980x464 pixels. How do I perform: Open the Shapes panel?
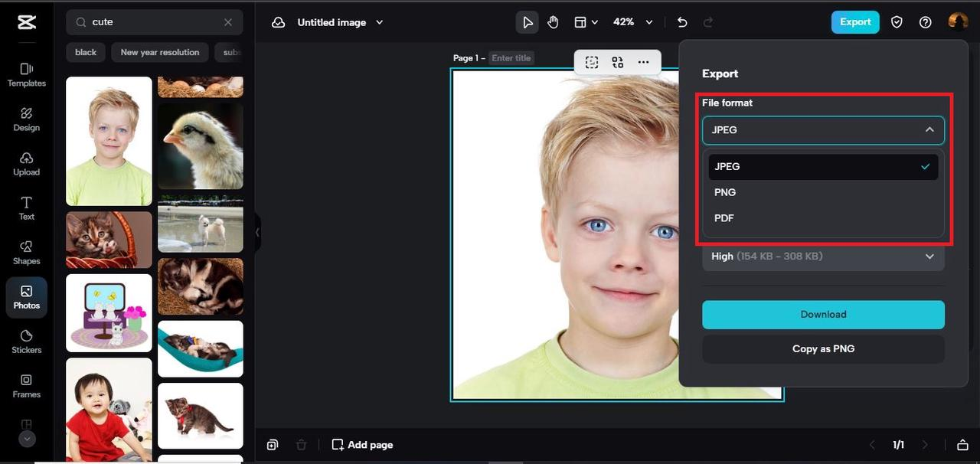(x=27, y=252)
